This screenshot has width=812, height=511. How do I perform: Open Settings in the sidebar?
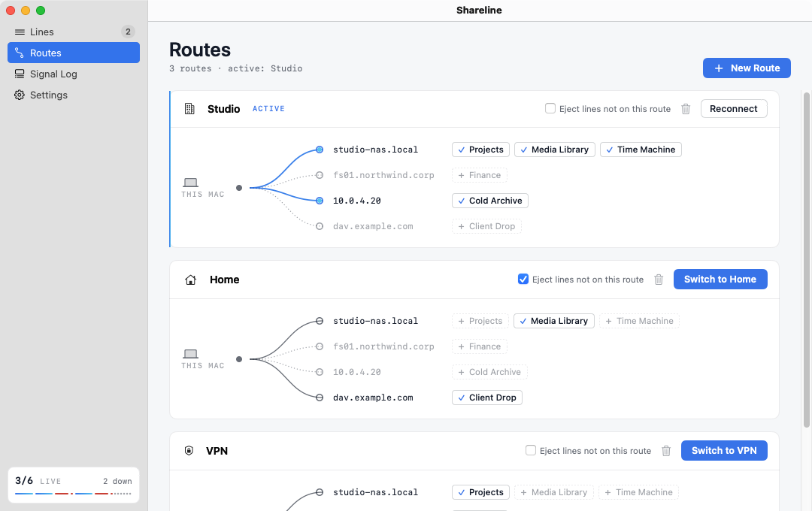coord(74,95)
